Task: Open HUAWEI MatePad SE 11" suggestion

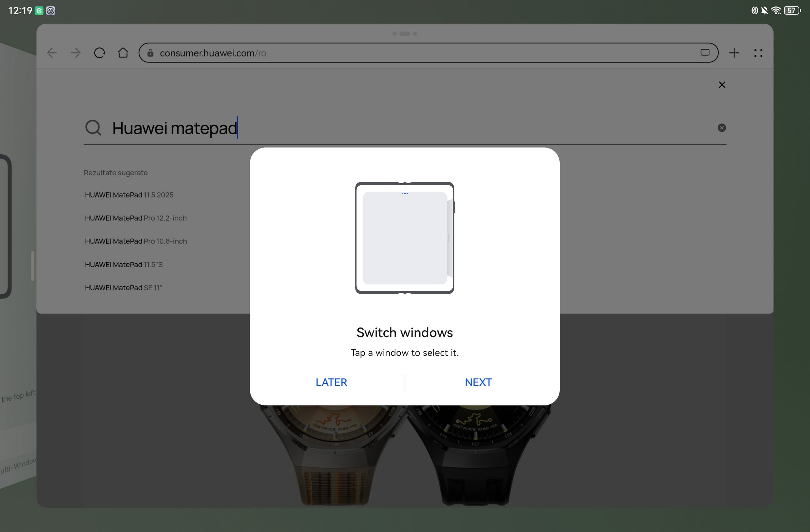Action: coord(123,288)
